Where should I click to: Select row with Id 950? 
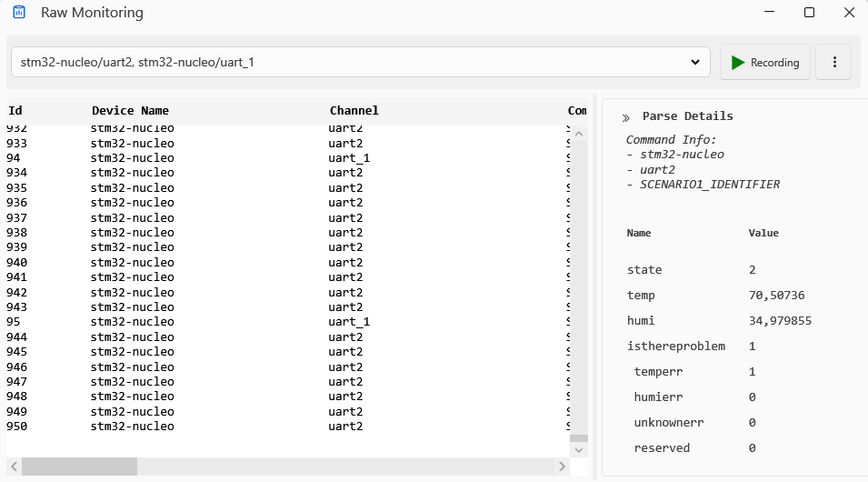[288, 426]
